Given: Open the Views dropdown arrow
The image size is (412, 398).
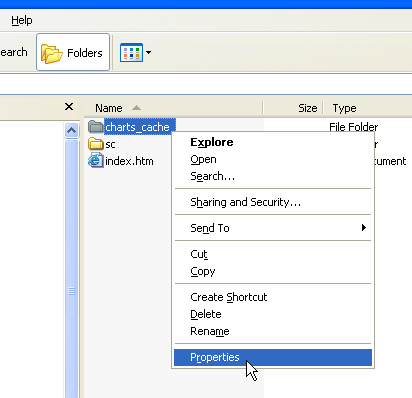Looking at the screenshot, I should point(148,52).
